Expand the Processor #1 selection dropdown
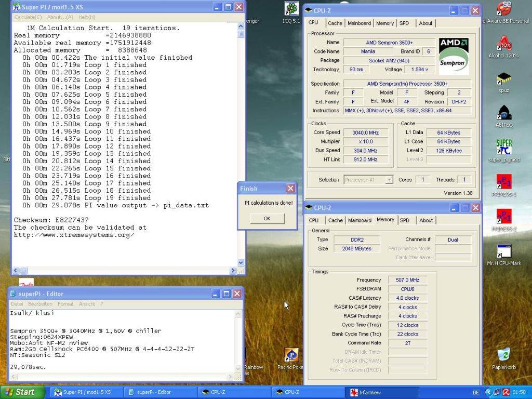The image size is (532, 399). click(389, 180)
